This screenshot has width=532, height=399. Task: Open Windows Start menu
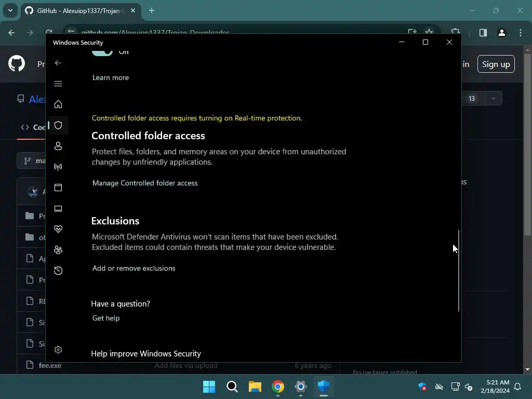pyautogui.click(x=209, y=387)
